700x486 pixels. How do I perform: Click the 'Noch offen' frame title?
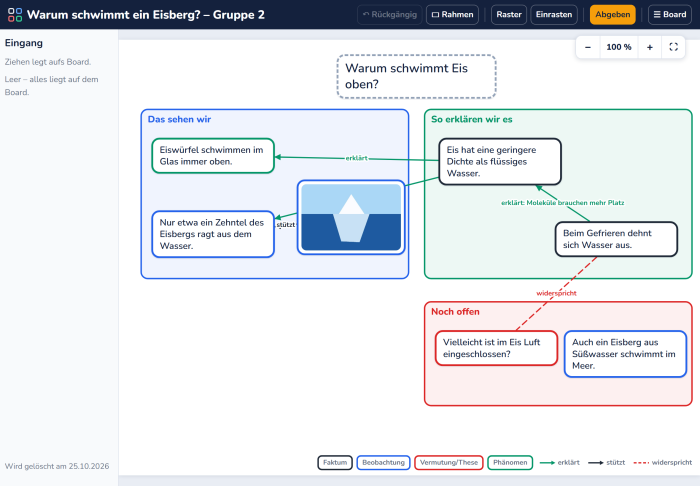pos(455,312)
